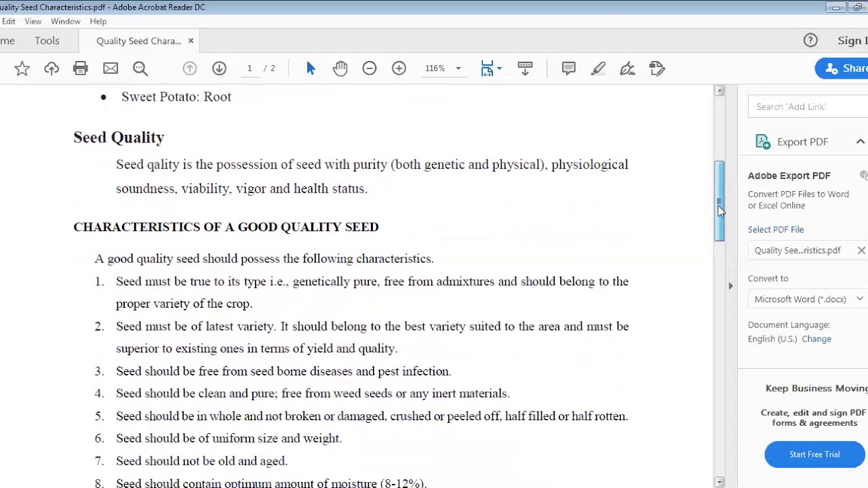Image resolution: width=868 pixels, height=488 pixels.
Task: Upload the file to Document Cloud
Action: click(52, 68)
